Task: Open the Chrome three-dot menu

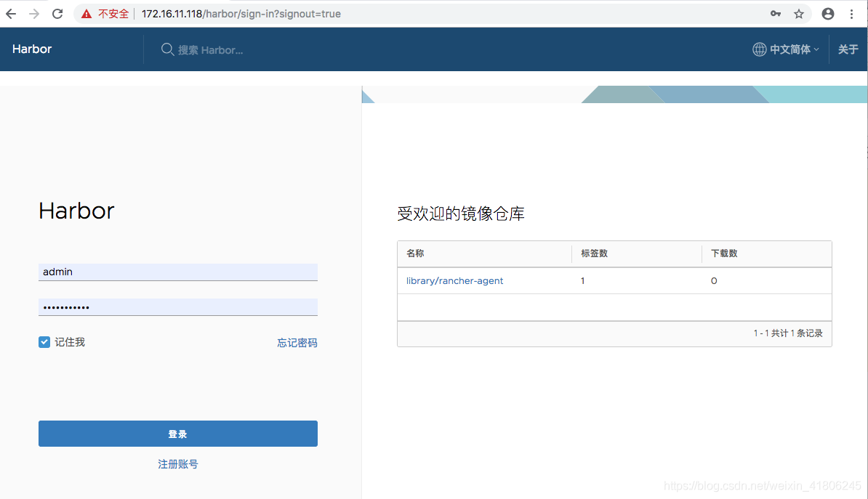Action: point(851,13)
